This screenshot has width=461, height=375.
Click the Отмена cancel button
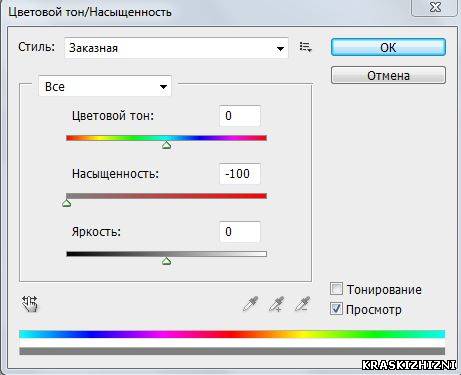point(388,75)
